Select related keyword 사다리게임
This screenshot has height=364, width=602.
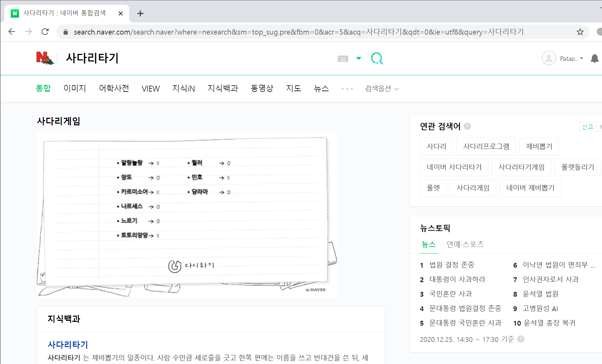473,188
